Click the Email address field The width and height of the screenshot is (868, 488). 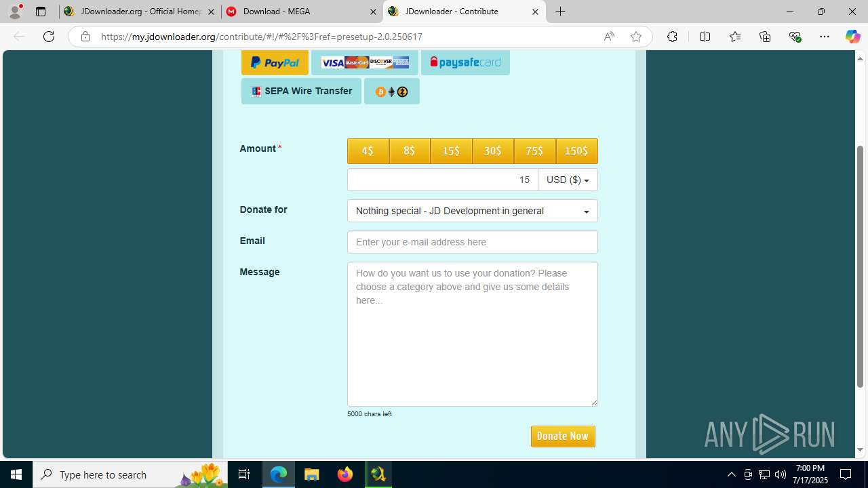[x=473, y=242]
